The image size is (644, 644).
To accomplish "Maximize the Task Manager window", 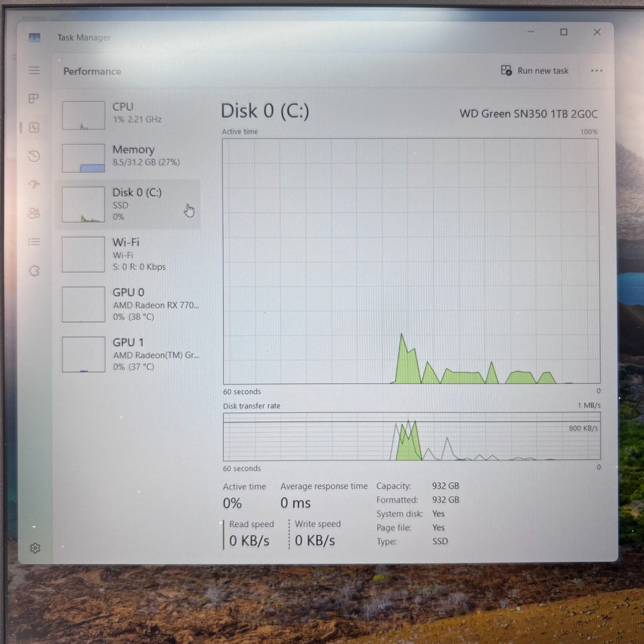I will [x=564, y=32].
